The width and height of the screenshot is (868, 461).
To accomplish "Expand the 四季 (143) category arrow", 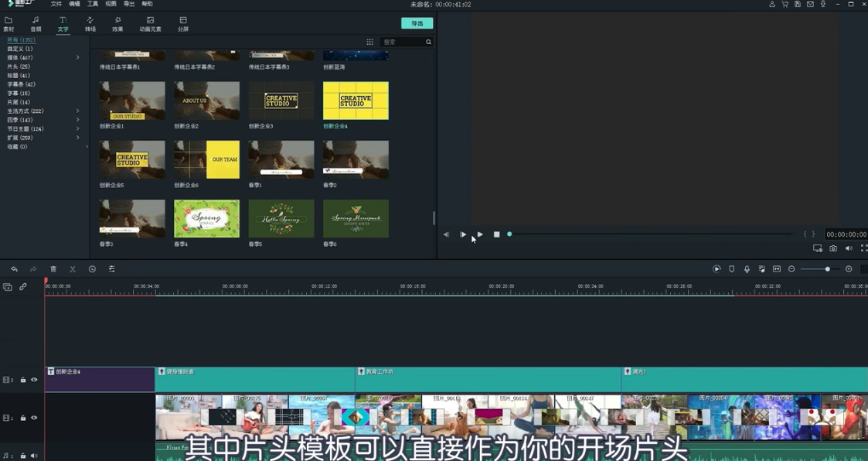I will (77, 120).
